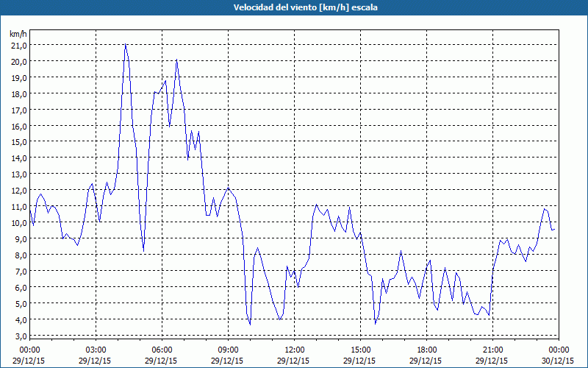Click the 21:00 time label
This screenshot has width=588, height=368.
click(492, 350)
